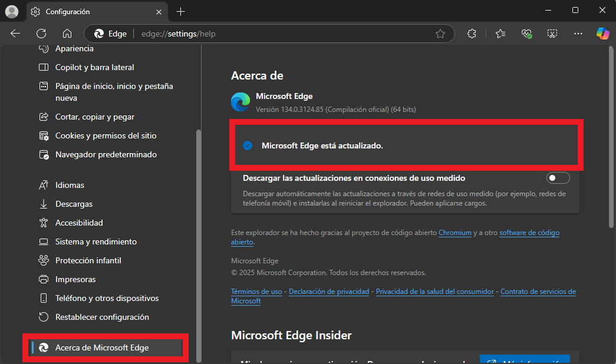This screenshot has width=616, height=364.
Task: Open Browser essentials heart icon
Action: coord(526,34)
